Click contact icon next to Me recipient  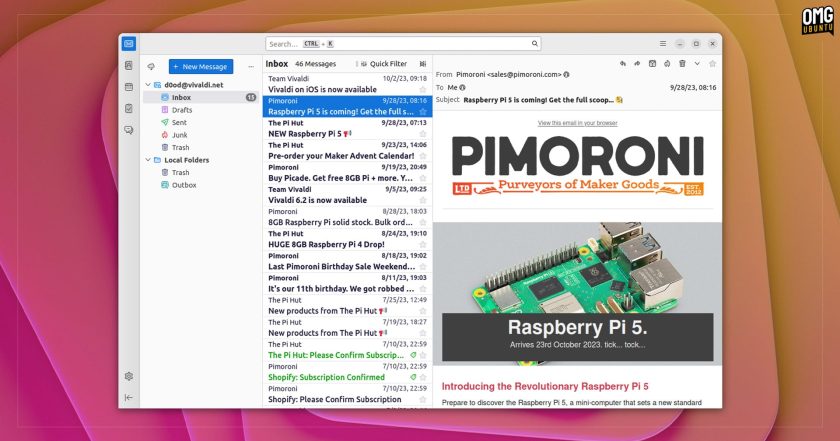[462, 87]
